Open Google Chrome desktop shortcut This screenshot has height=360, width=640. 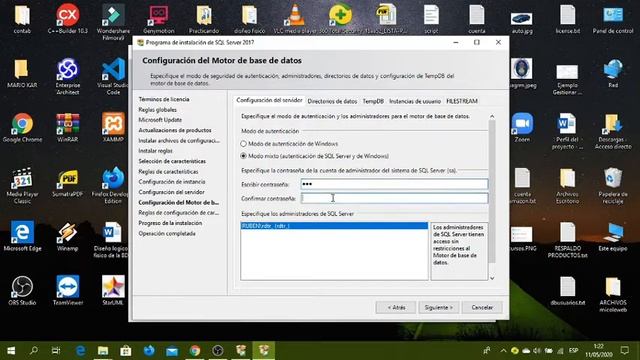(x=22, y=127)
